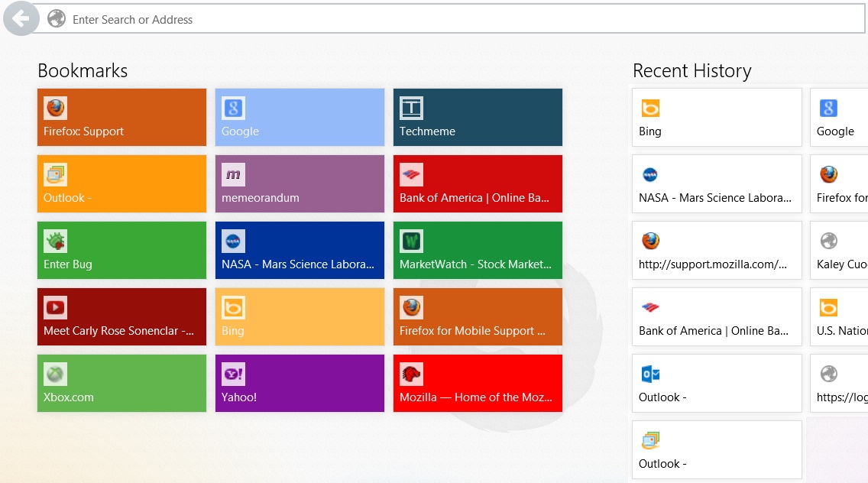Click the Recent History heading

(x=692, y=71)
